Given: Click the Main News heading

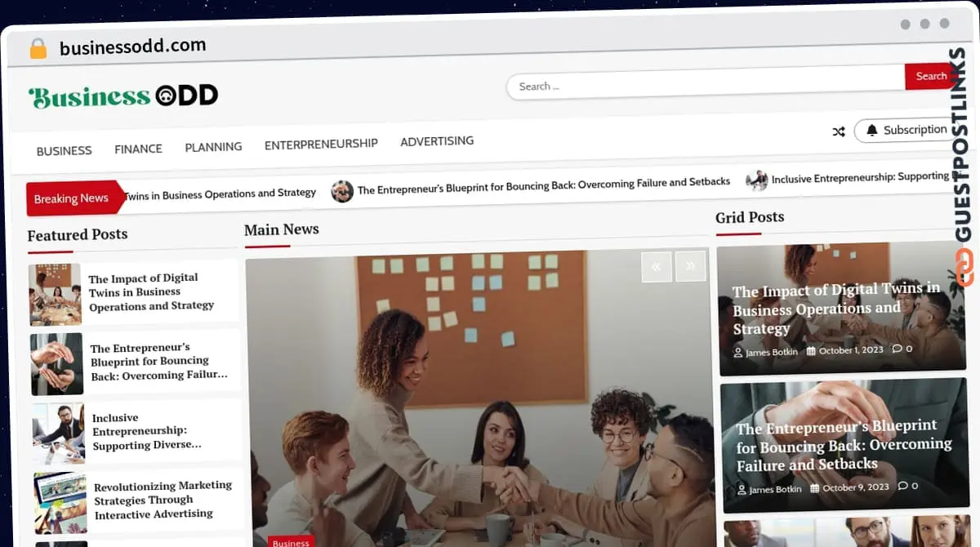Looking at the screenshot, I should click(x=282, y=230).
